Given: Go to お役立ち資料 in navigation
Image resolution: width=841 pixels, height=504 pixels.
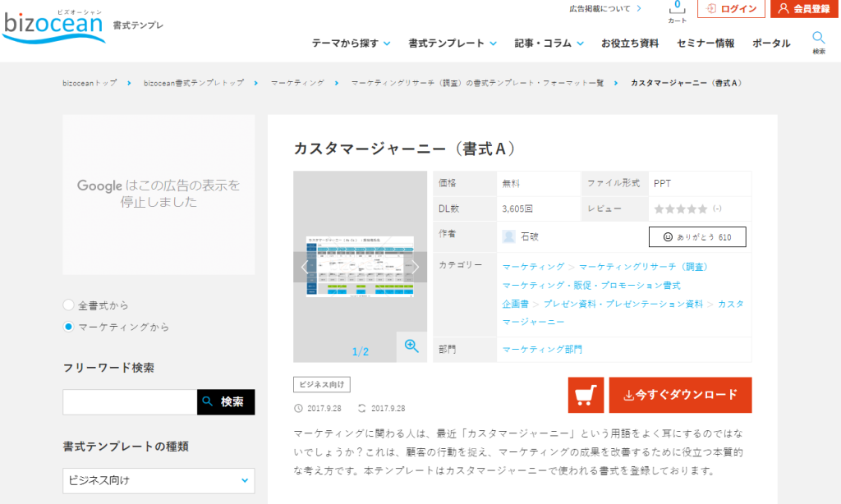Looking at the screenshot, I should pos(630,44).
